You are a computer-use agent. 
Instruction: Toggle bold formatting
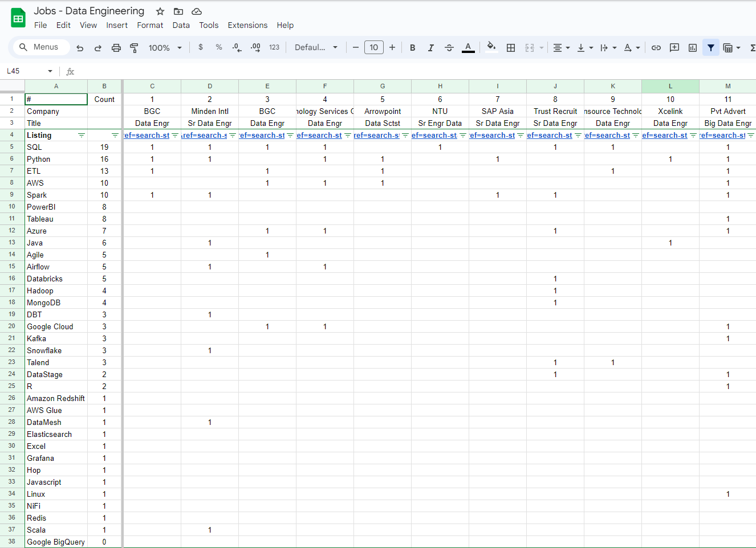pos(413,48)
